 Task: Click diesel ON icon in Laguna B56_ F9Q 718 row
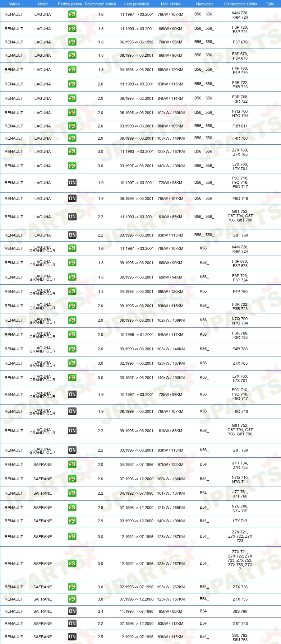(x=72, y=199)
